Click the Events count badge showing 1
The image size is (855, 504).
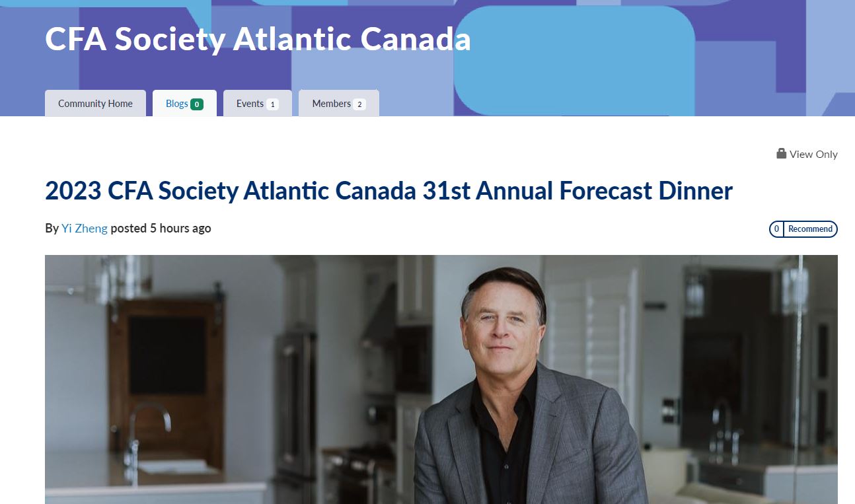(x=272, y=104)
